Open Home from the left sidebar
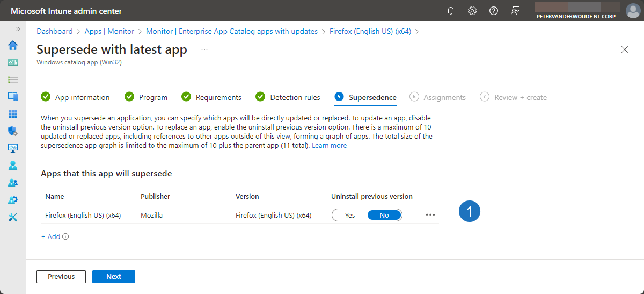 [x=13, y=45]
